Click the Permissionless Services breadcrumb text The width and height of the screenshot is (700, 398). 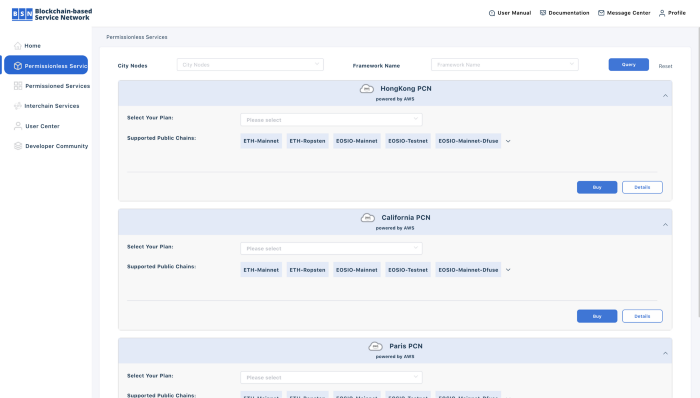click(137, 37)
